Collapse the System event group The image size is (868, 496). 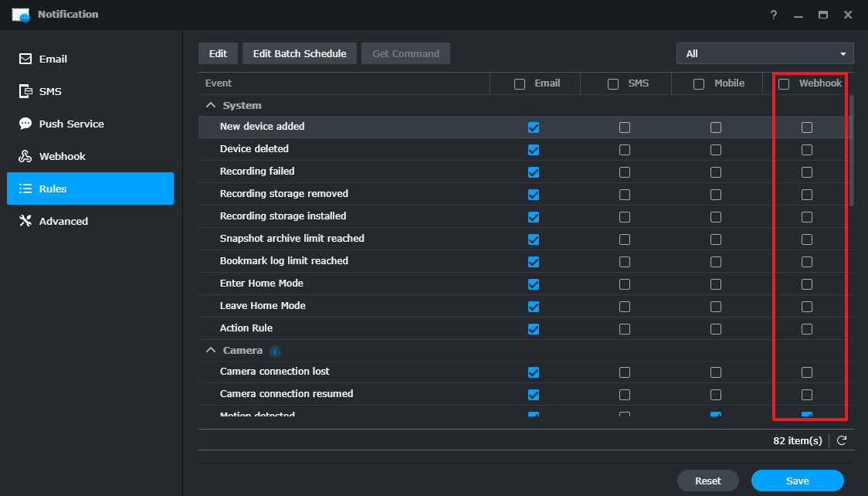210,105
